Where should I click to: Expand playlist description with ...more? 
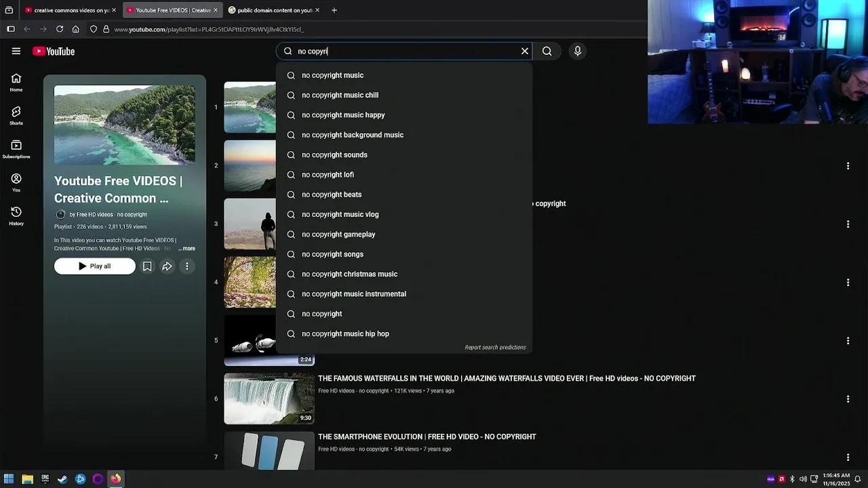tap(186, 249)
